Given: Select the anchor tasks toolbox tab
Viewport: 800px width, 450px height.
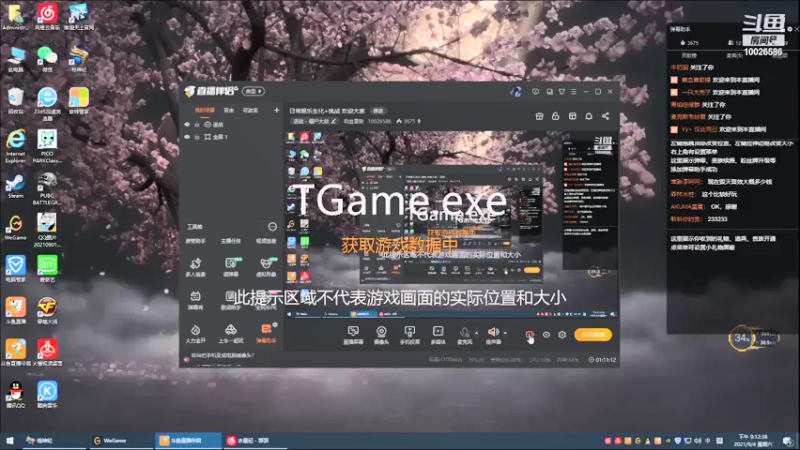Looking at the screenshot, I should (231, 241).
